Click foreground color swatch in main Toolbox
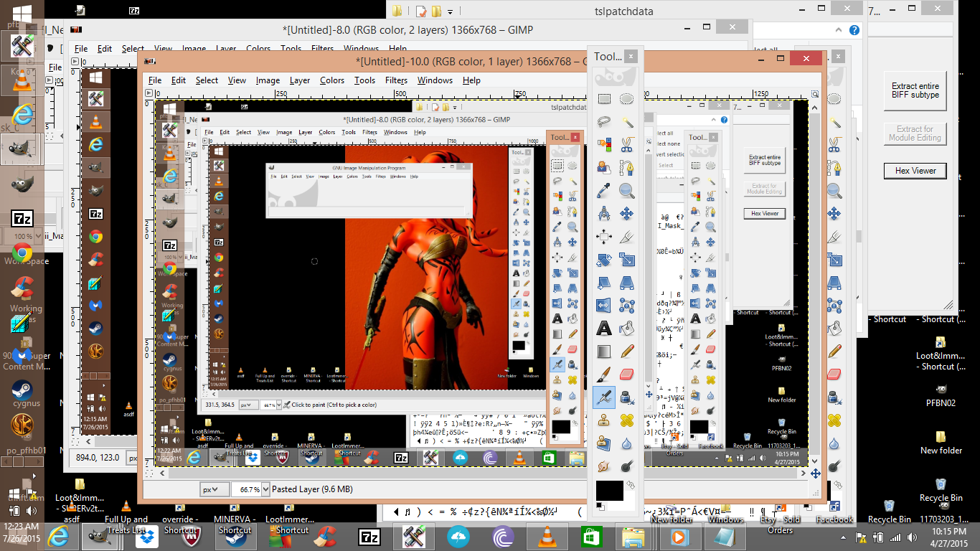This screenshot has height=551, width=980. tap(608, 491)
